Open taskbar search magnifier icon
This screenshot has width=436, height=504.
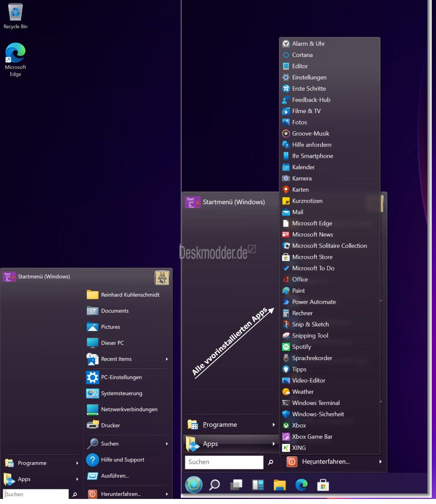[x=215, y=485]
